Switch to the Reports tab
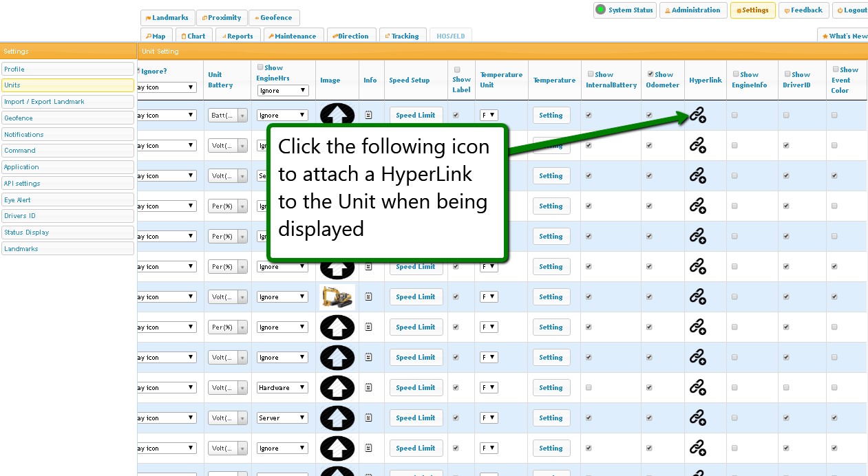The height and width of the screenshot is (476, 868). tap(236, 36)
